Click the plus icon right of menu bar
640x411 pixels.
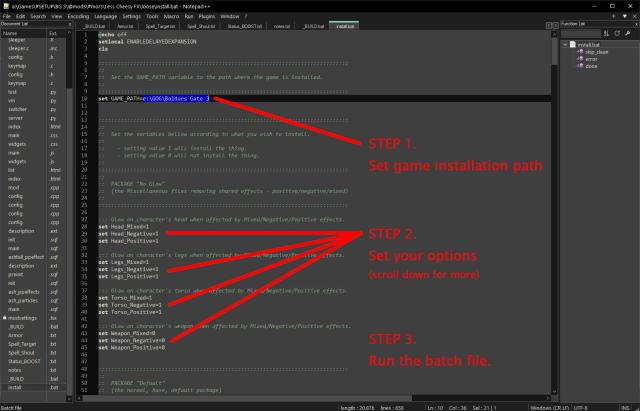(x=613, y=16)
